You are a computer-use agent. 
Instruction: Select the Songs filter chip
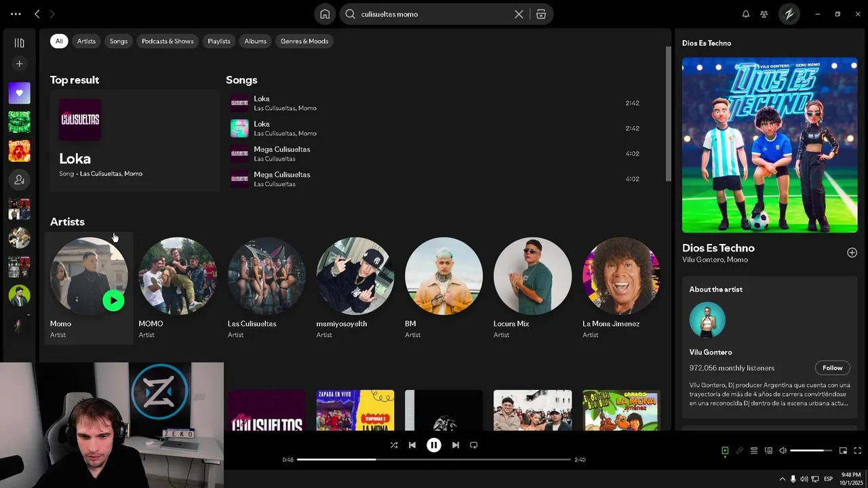click(119, 41)
